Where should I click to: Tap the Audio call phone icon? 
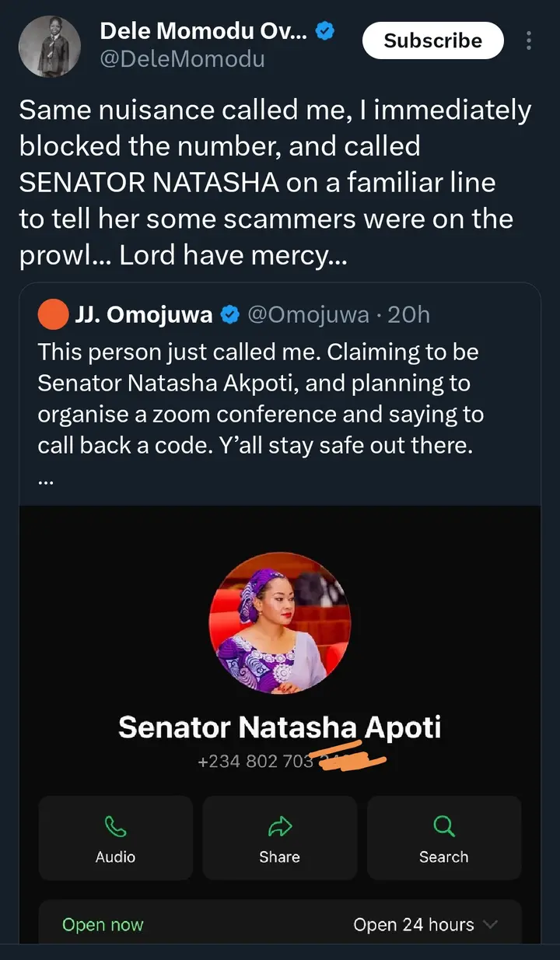point(115,826)
